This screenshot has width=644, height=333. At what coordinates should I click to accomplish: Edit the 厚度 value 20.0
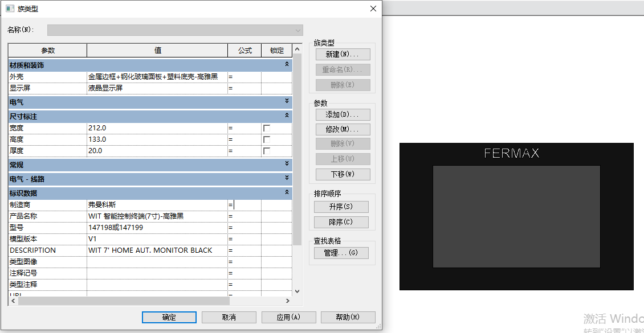click(x=157, y=151)
